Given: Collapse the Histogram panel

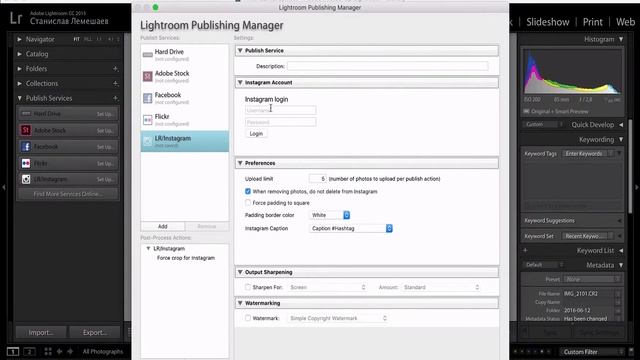Looking at the screenshot, I should [621, 39].
